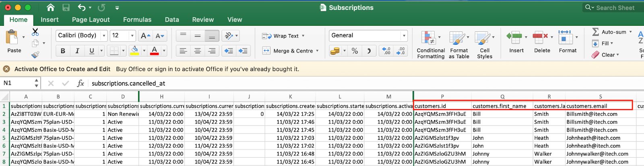This screenshot has width=644, height=166.
Task: Click the increase indent icon
Action: pyautogui.click(x=243, y=51)
